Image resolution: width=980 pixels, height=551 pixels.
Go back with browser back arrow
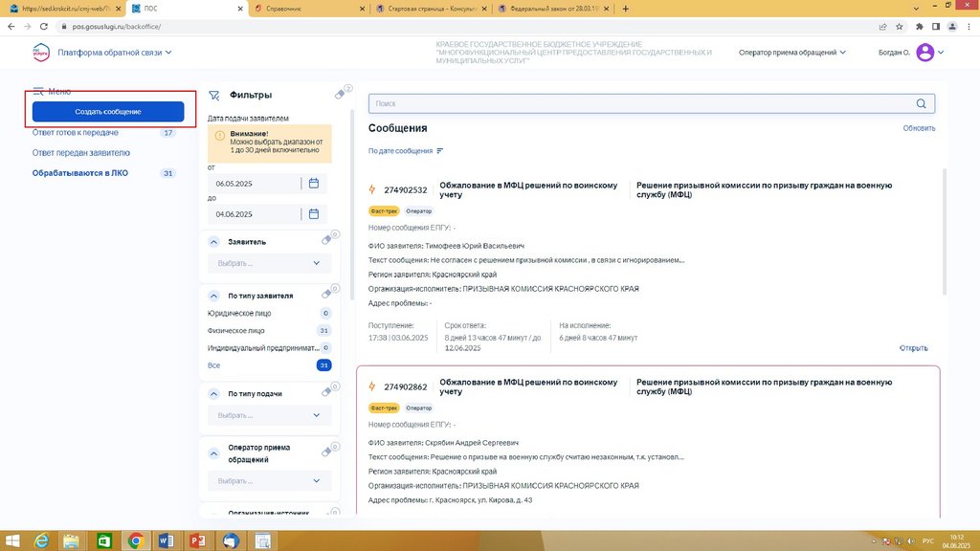pyautogui.click(x=11, y=26)
